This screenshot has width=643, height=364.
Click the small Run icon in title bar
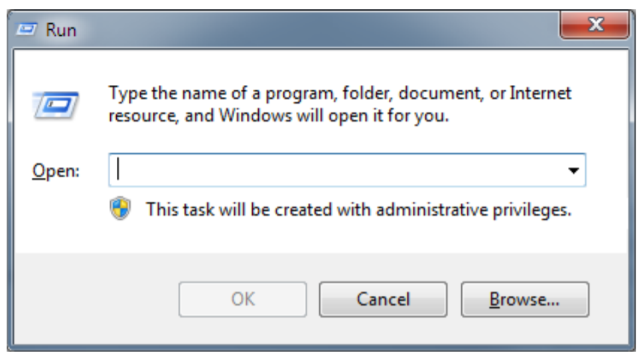[27, 30]
